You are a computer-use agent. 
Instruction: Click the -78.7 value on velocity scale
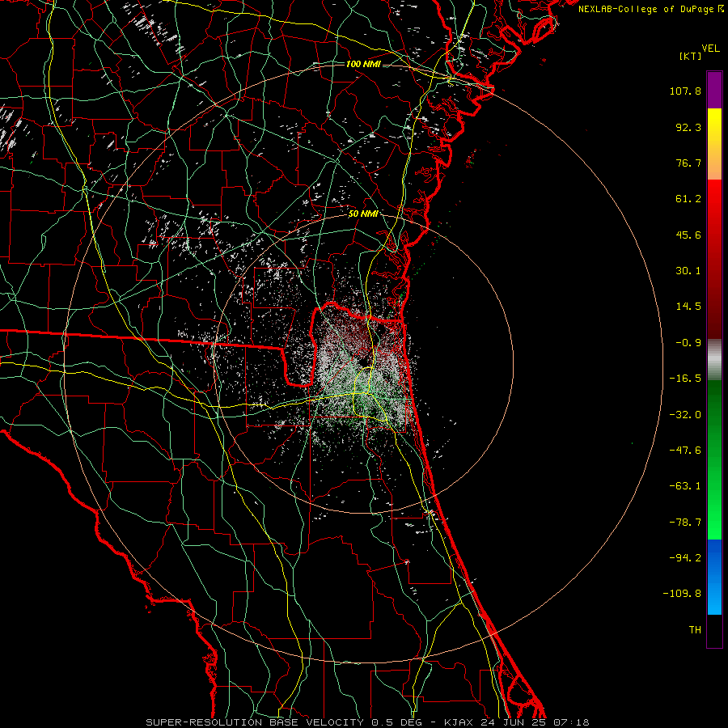(685, 523)
